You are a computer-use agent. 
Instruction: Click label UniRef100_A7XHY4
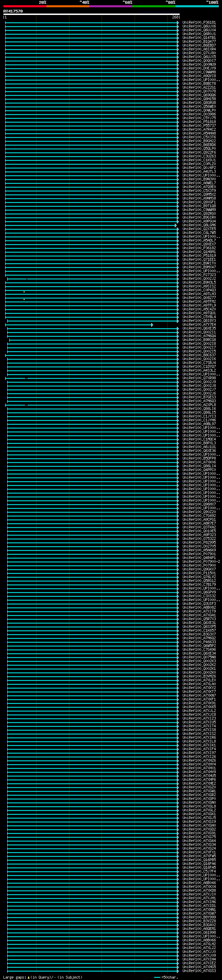[199, 764]
